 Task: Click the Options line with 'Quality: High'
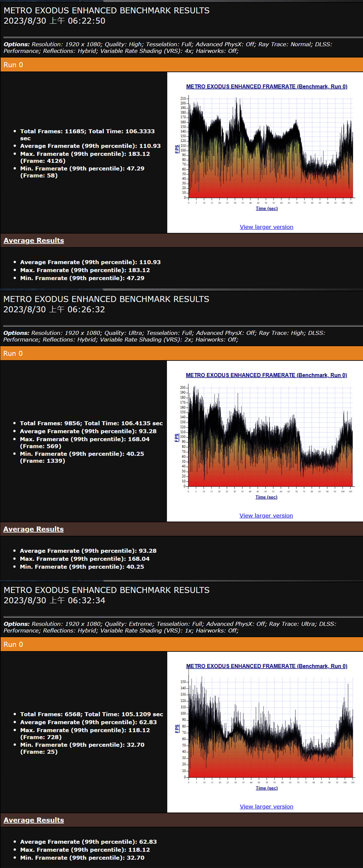[x=168, y=48]
